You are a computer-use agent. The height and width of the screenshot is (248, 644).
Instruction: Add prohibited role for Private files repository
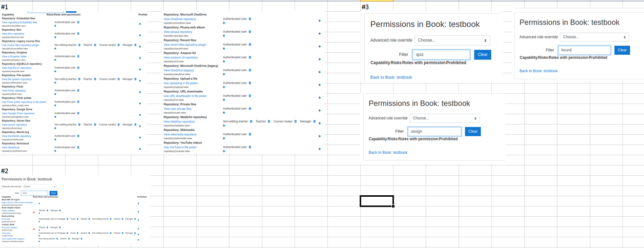(320, 110)
